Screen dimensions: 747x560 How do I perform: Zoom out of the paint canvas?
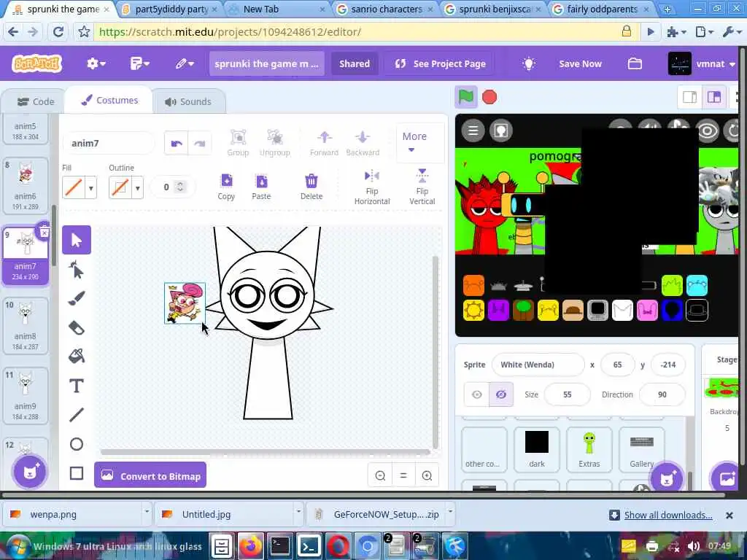click(x=380, y=475)
